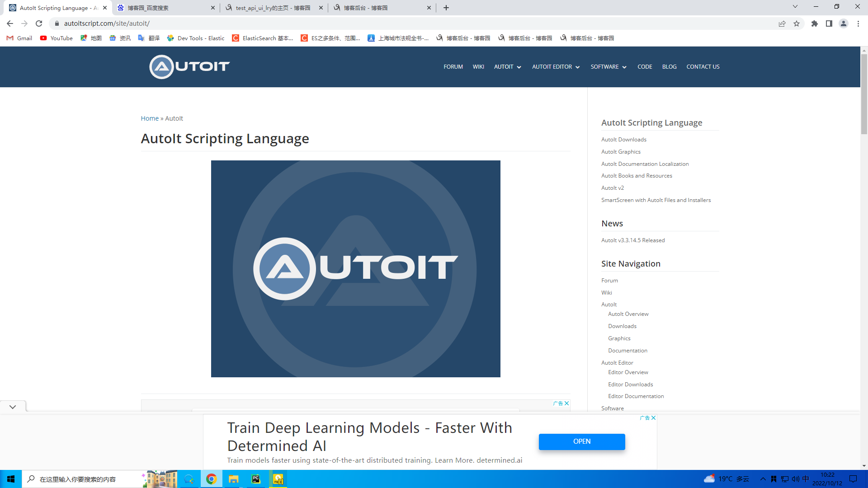Open the Chrome three-dot menu
Image resolution: width=868 pixels, height=488 pixels.
pyautogui.click(x=858, y=23)
